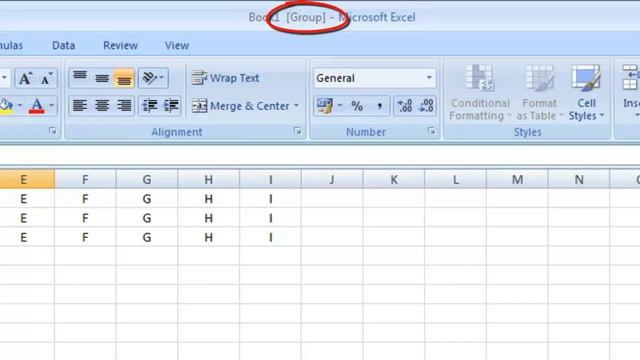Launch Number dialog box launcher

(x=431, y=131)
